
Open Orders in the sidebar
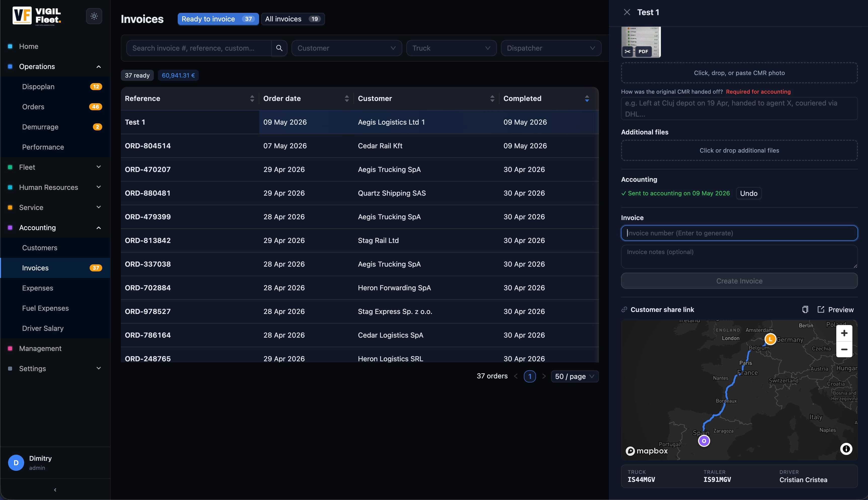tap(55, 107)
